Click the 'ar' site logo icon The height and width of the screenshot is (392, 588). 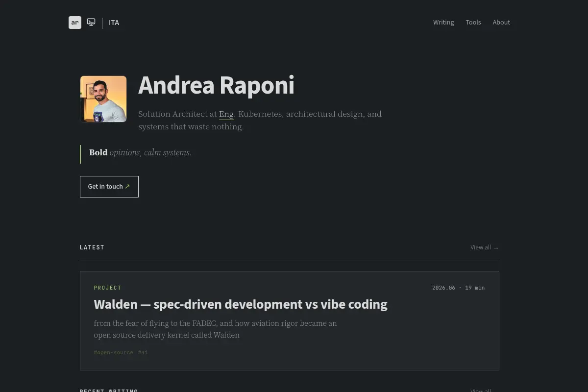pos(75,23)
